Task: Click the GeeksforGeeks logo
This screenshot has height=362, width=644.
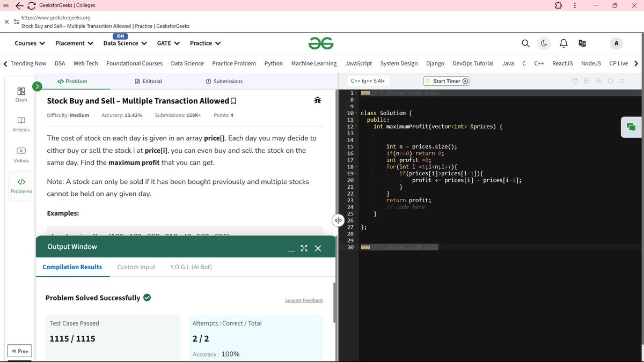Action: pos(321,43)
